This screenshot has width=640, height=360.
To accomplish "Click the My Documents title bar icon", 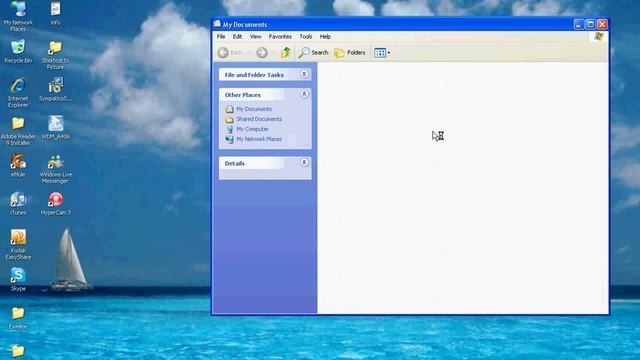I will point(217,24).
